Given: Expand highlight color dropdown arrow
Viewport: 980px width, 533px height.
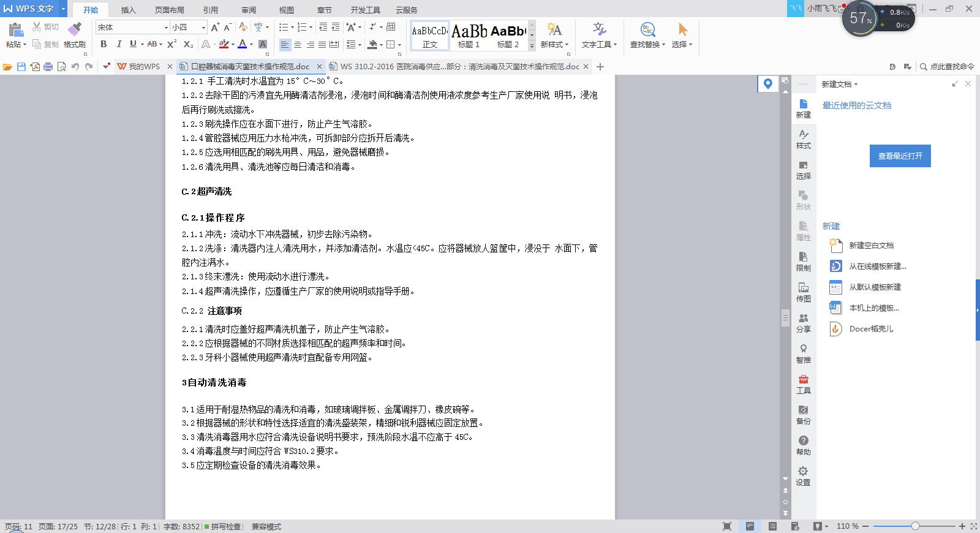Looking at the screenshot, I should [x=233, y=44].
